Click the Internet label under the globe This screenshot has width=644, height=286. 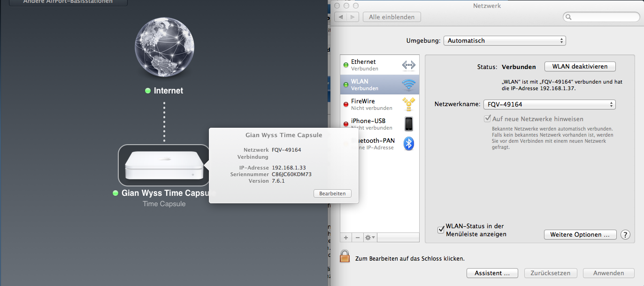tap(169, 91)
